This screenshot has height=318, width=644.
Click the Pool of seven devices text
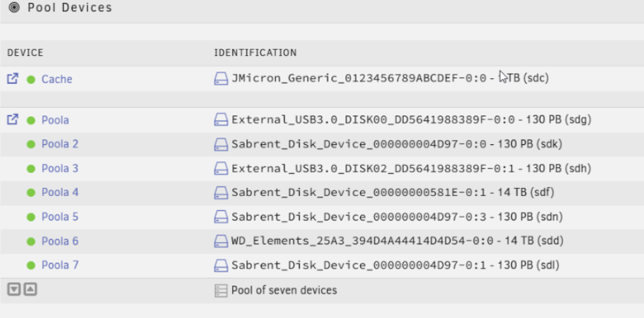point(284,291)
